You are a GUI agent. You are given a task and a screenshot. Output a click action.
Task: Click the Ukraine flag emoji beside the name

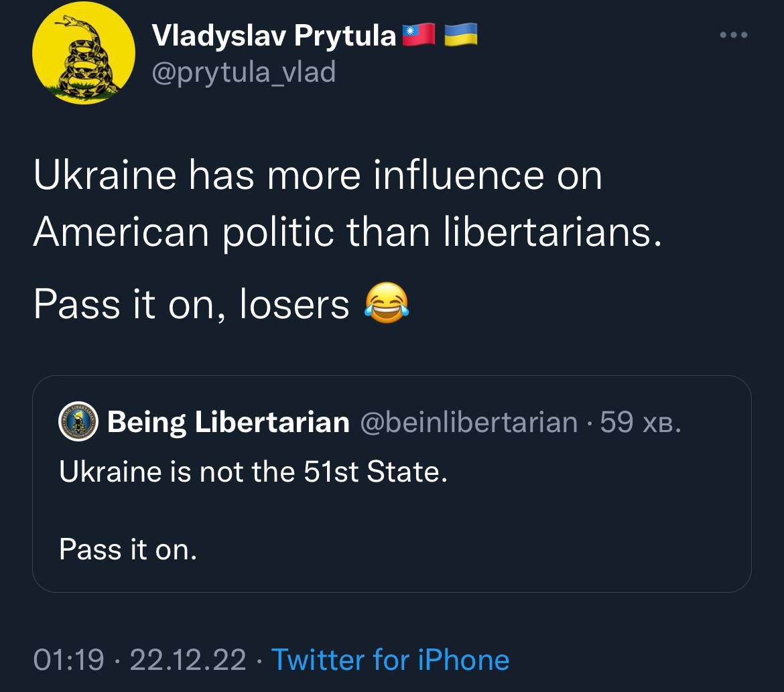click(460, 35)
